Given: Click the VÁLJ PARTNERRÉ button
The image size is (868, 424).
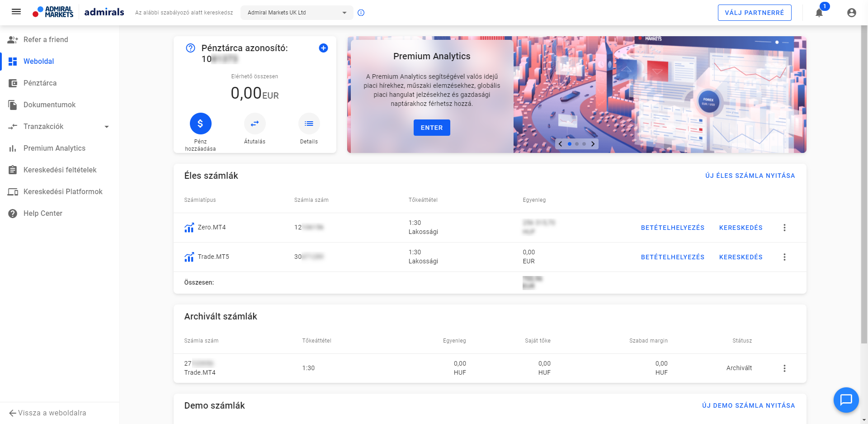Looking at the screenshot, I should 755,13.
